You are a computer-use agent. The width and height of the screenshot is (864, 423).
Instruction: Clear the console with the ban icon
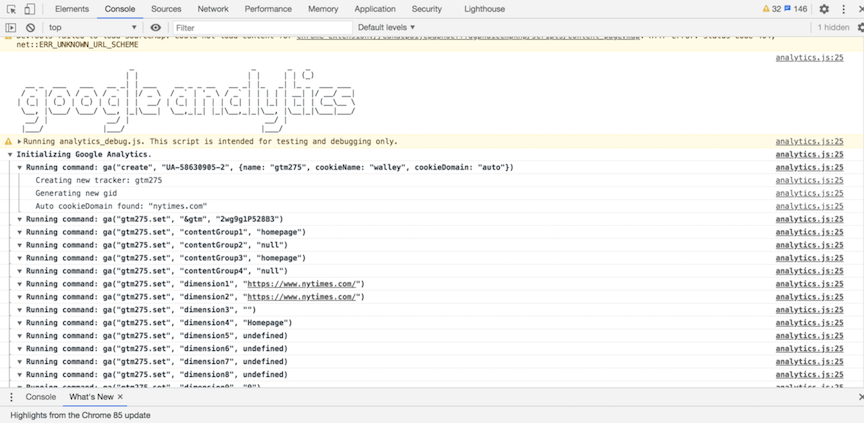(31, 28)
